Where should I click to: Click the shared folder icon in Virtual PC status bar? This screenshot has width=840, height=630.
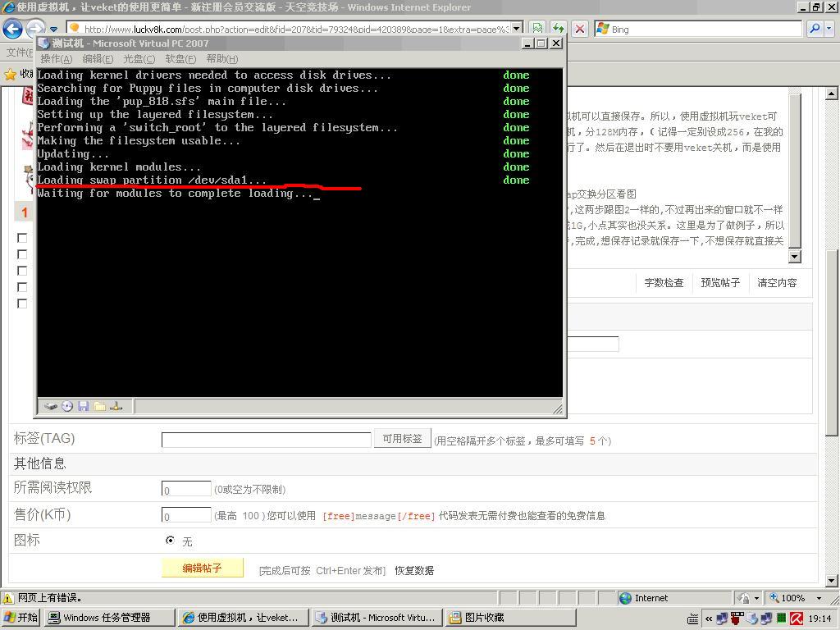click(x=99, y=407)
